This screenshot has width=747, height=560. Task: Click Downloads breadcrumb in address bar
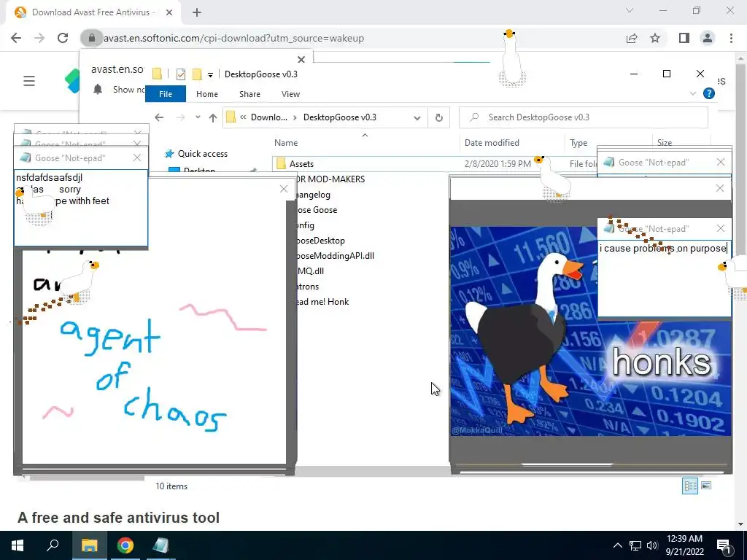click(268, 117)
